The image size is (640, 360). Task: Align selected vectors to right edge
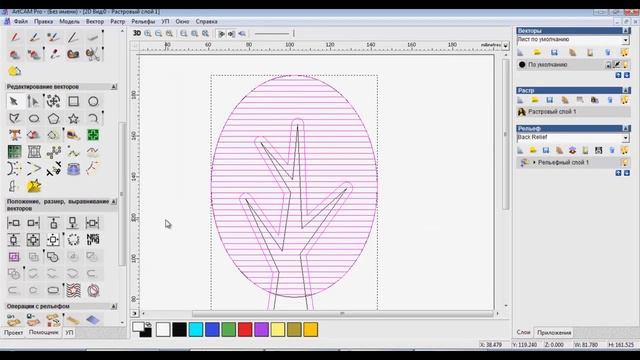[33, 223]
